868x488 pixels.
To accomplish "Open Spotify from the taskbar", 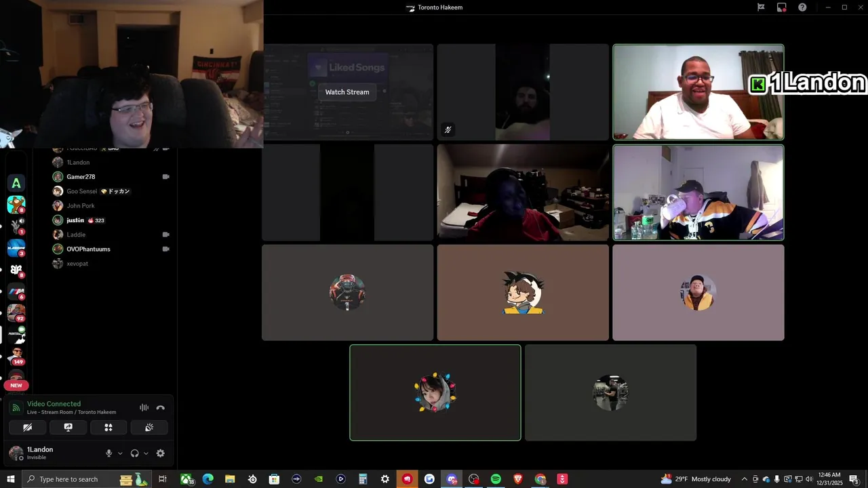I will point(496,479).
